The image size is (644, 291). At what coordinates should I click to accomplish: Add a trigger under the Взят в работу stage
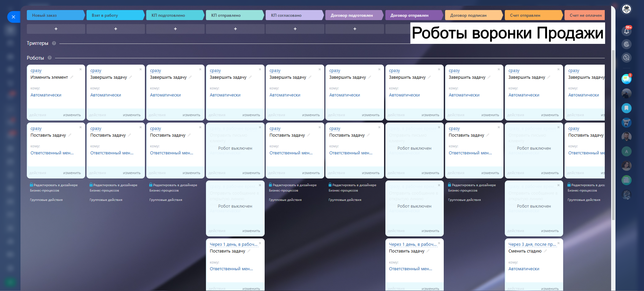pyautogui.click(x=116, y=29)
